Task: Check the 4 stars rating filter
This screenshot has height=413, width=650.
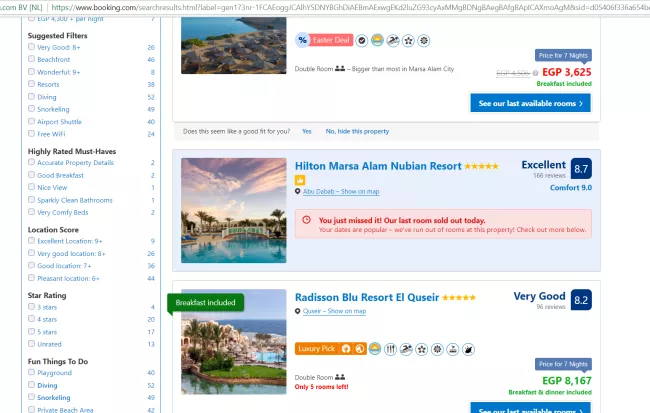Action: 32,319
